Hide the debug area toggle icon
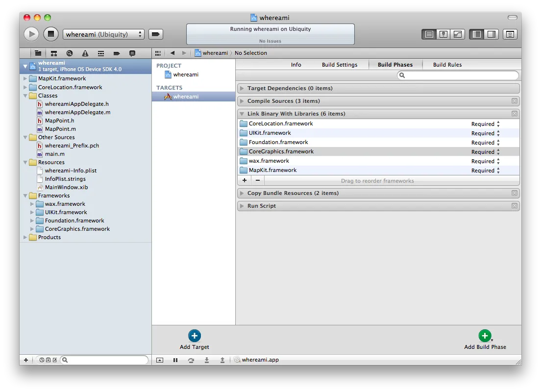The width and height of the screenshot is (541, 392). 159,360
